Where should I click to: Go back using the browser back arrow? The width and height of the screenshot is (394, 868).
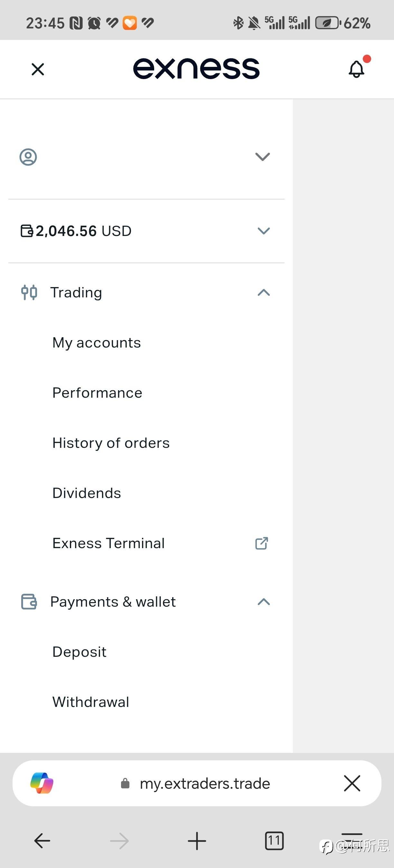(42, 841)
